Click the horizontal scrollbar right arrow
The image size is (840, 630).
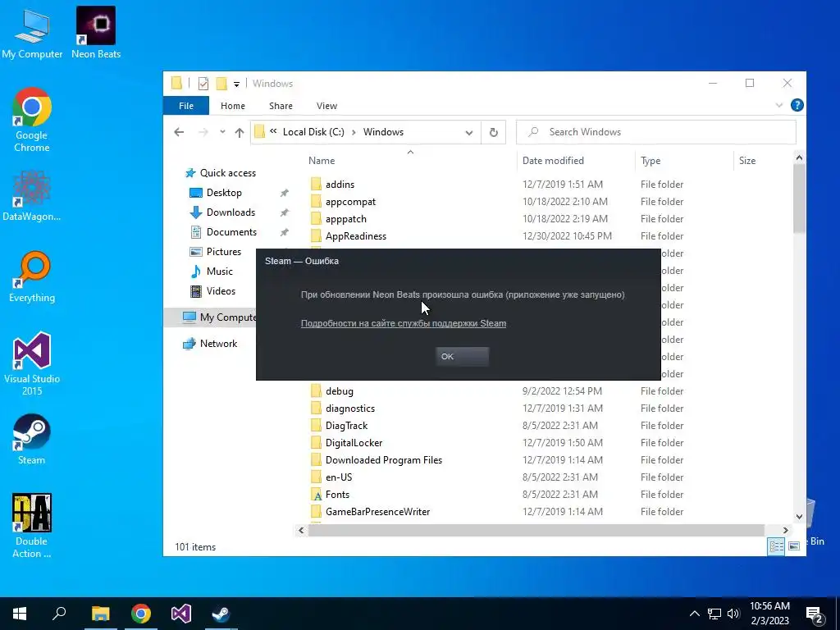785,531
